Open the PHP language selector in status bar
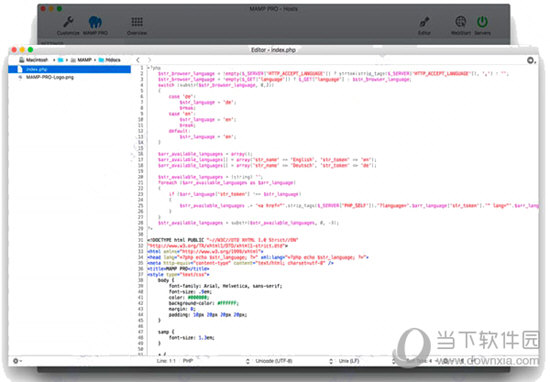 [x=188, y=361]
